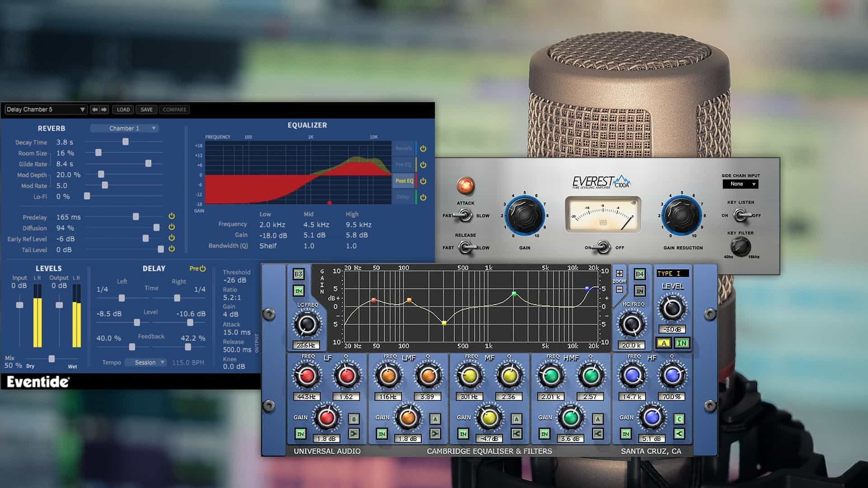This screenshot has height=488, width=868.
Task: Toggle the Key Listen switch
Action: [741, 216]
